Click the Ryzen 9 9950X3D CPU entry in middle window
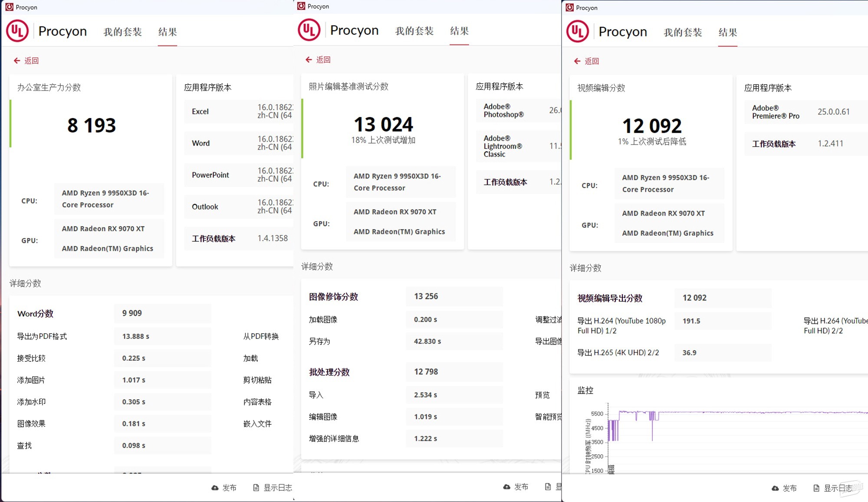The height and width of the screenshot is (502, 868). pyautogui.click(x=400, y=182)
